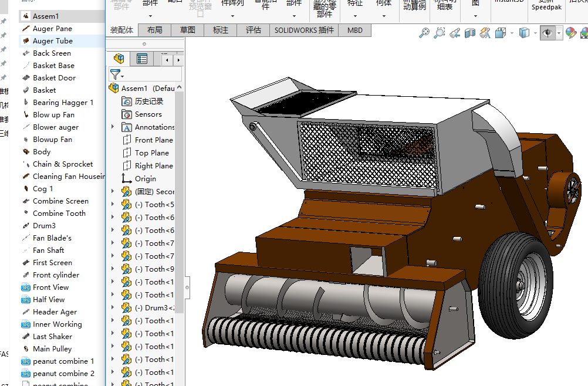Open the SOLIDWORKS 插件 tab
Viewport: 588px width, 386px height.
point(304,30)
